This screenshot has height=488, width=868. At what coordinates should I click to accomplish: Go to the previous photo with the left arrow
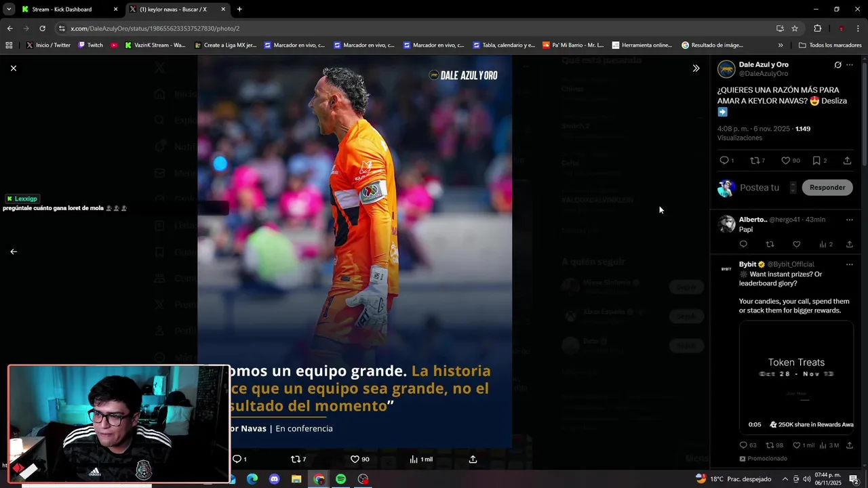[13, 251]
